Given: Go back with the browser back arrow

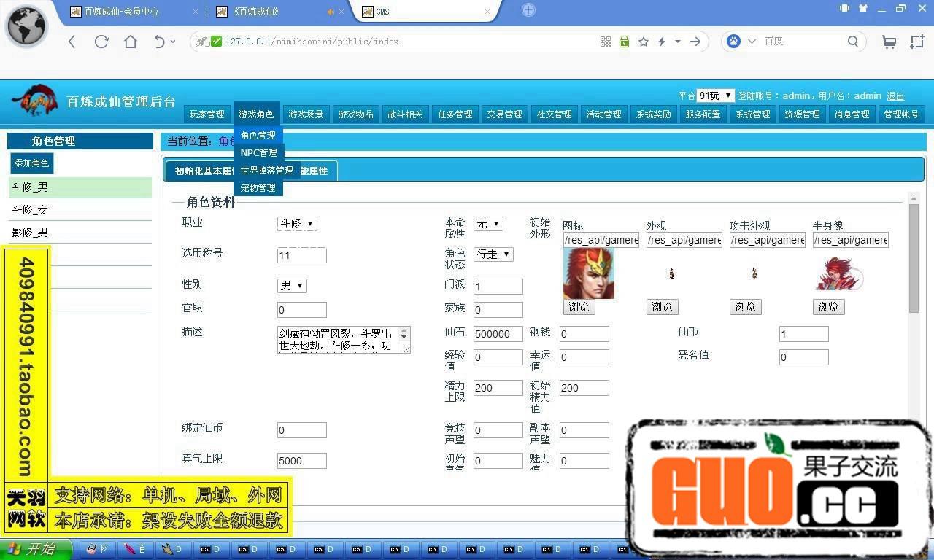Looking at the screenshot, I should [72, 42].
